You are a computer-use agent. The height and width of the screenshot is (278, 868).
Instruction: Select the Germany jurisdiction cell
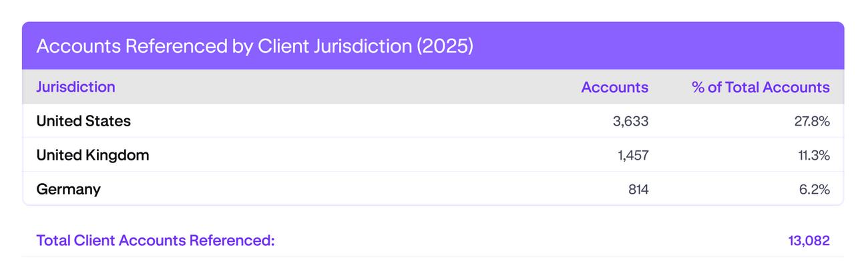coord(68,189)
